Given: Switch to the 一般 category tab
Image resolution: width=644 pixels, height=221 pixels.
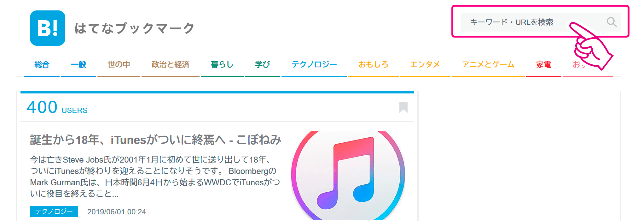Looking at the screenshot, I should 78,65.
